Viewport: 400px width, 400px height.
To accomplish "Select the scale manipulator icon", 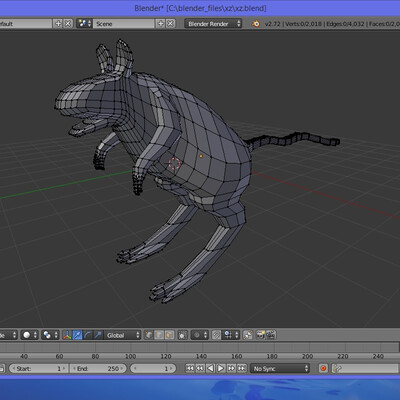I will pos(98,335).
